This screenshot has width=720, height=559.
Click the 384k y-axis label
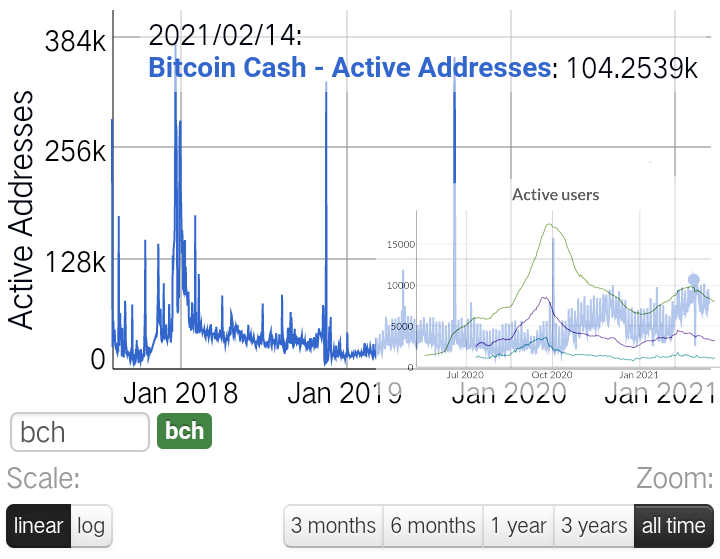pyautogui.click(x=75, y=41)
